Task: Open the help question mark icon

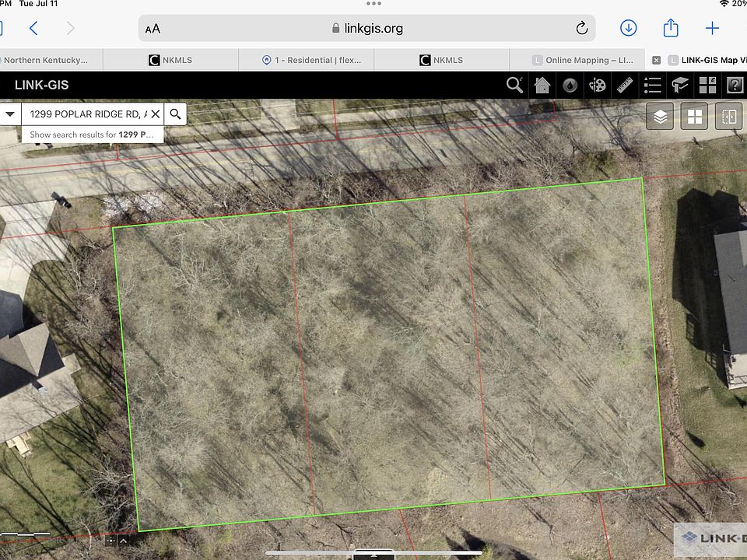Action: [x=735, y=85]
